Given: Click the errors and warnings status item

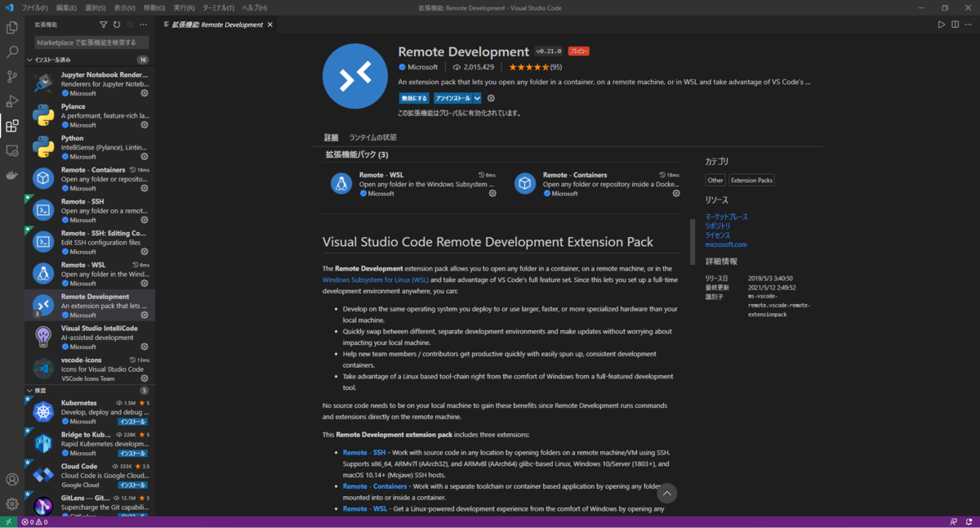Looking at the screenshot, I should pos(34,521).
